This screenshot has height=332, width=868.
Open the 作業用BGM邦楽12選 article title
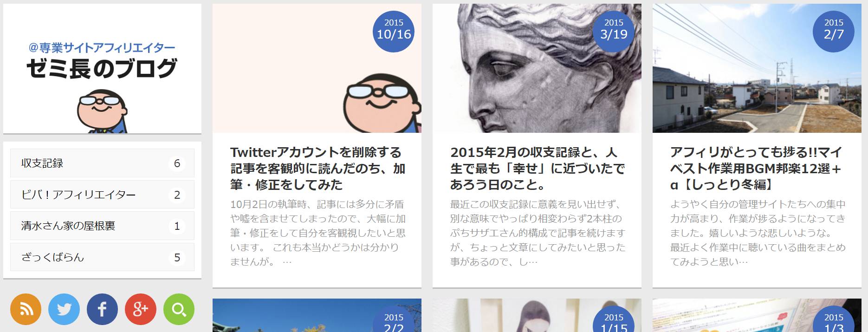pos(756,169)
